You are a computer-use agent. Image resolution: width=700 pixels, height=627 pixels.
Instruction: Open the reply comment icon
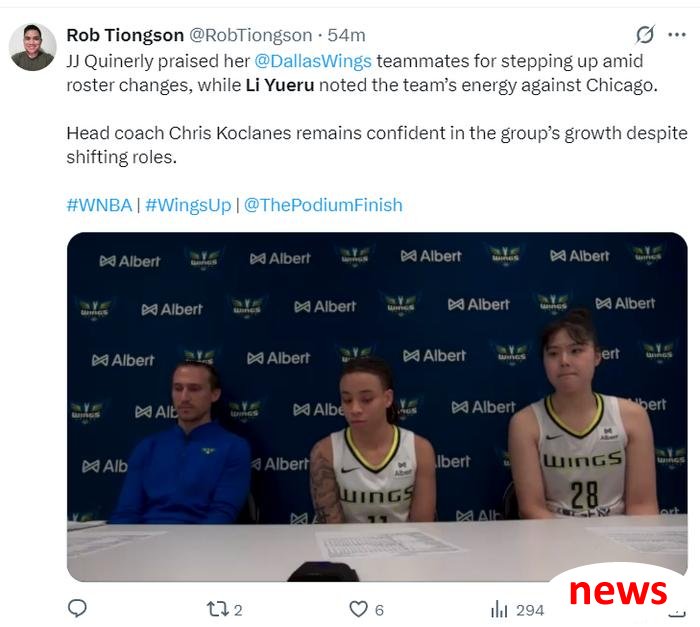pyautogui.click(x=77, y=608)
